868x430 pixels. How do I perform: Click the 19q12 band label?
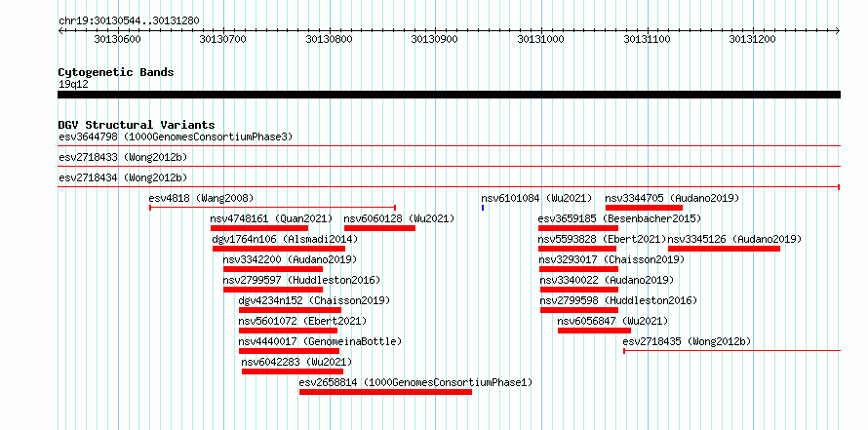coord(73,84)
